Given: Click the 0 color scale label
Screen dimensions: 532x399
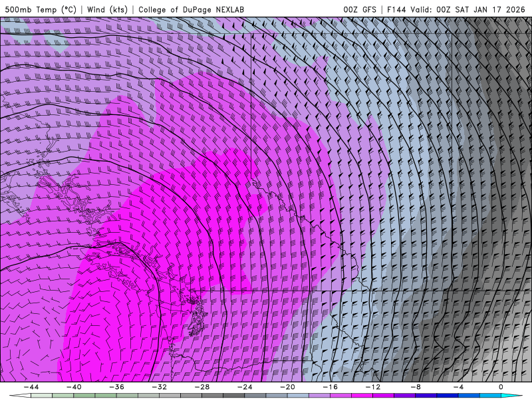Looking at the screenshot, I should click(x=501, y=387).
